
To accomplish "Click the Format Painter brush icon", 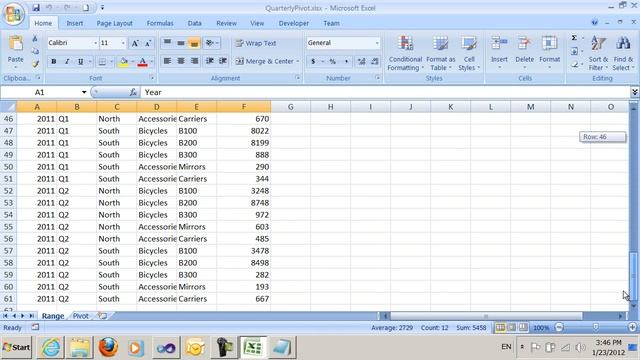I will (36, 64).
